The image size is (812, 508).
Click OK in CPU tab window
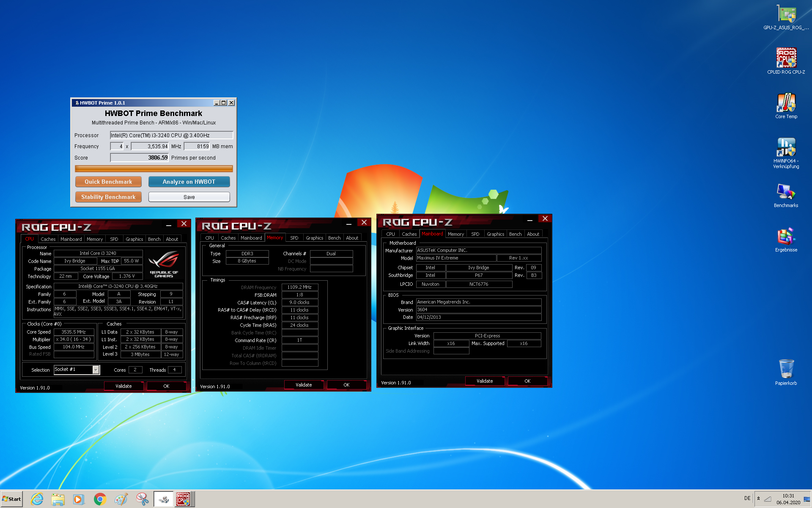[x=166, y=386]
